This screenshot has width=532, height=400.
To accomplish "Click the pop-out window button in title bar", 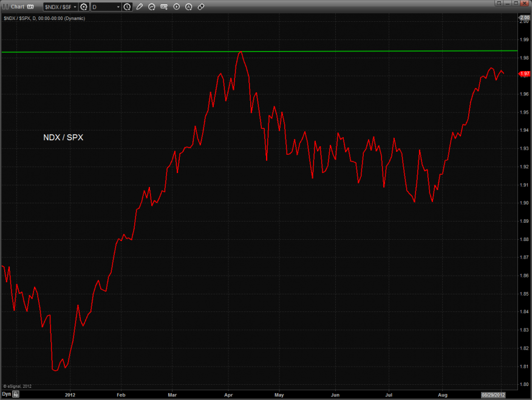I will tap(498, 3).
